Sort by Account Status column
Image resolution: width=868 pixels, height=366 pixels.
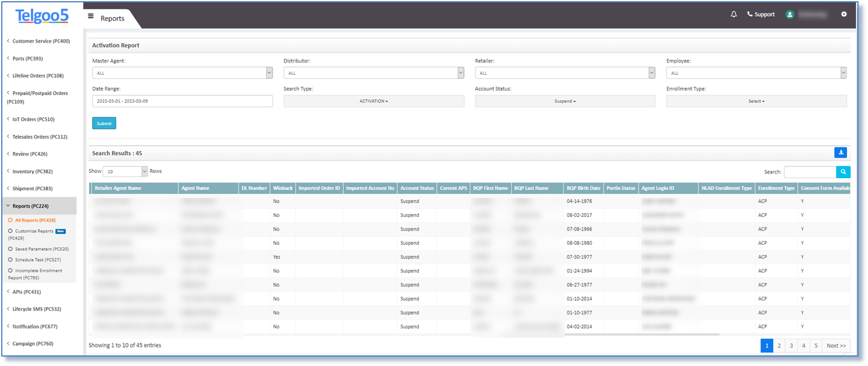tap(417, 188)
